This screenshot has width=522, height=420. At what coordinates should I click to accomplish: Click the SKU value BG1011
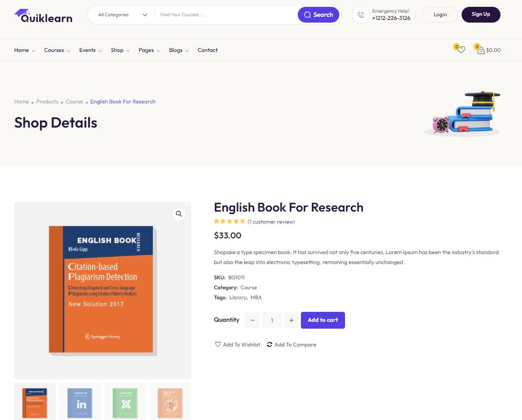pos(236,278)
